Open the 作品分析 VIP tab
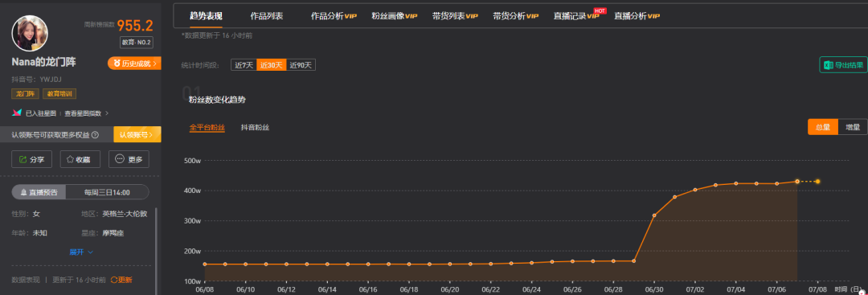This screenshot has width=868, height=295. pyautogui.click(x=334, y=16)
